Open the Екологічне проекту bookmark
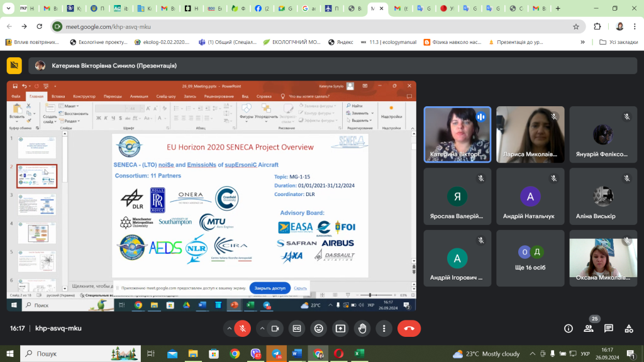Screen dimensions: 644x362 pos(98,42)
